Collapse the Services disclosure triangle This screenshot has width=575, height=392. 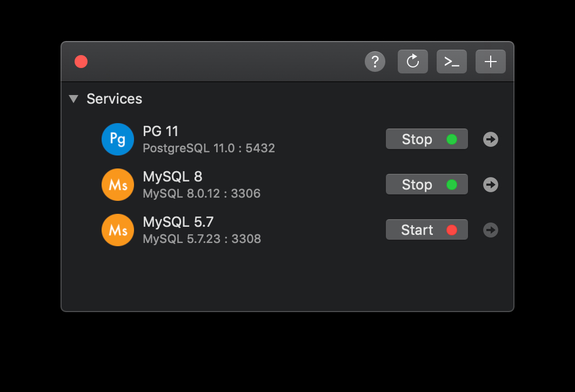tap(74, 99)
